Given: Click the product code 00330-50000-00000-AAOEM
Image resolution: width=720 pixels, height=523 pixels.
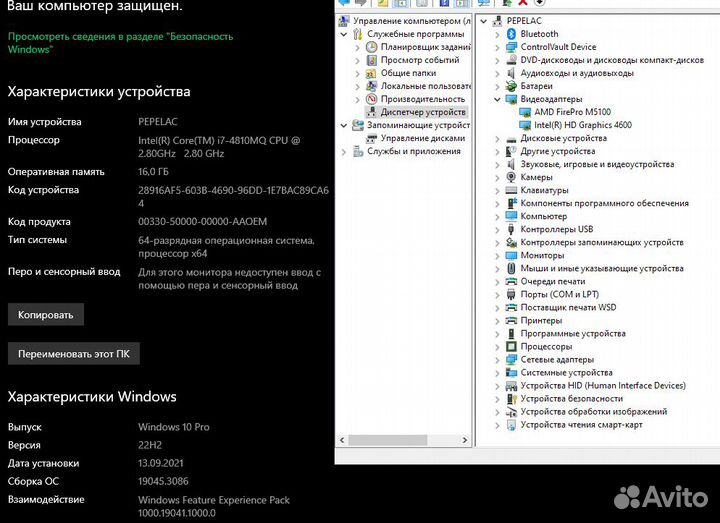Looking at the screenshot, I should 202,221.
